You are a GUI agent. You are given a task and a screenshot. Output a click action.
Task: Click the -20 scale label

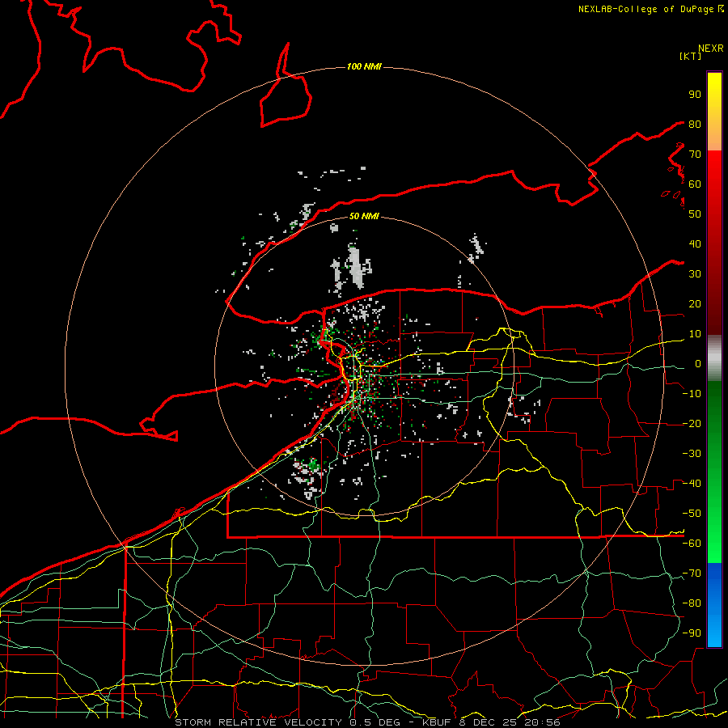pyautogui.click(x=692, y=424)
